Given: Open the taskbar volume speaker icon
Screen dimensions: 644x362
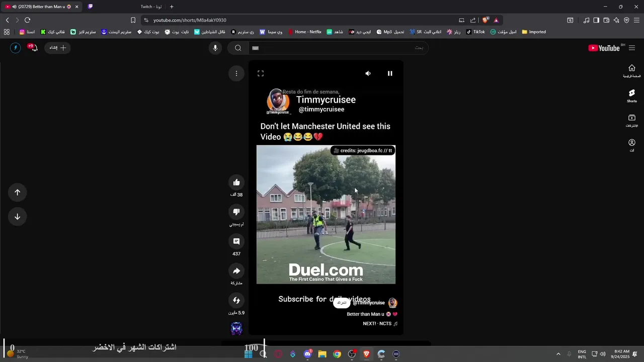Looking at the screenshot, I should (603, 354).
